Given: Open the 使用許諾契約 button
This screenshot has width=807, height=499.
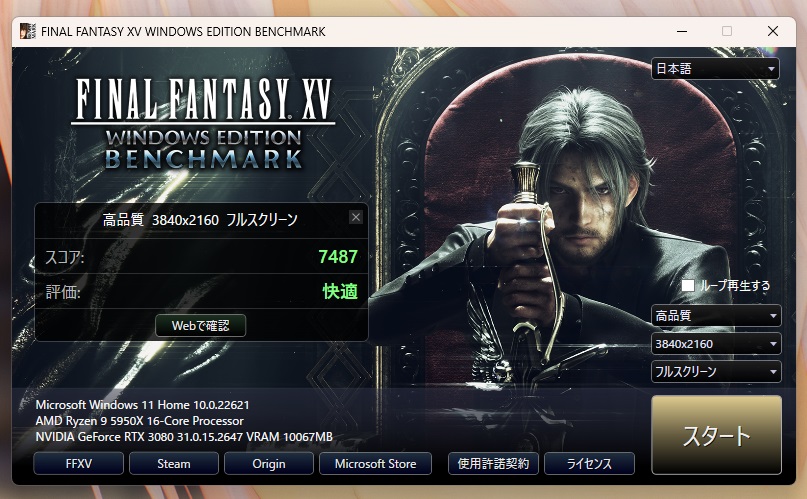Looking at the screenshot, I should pyautogui.click(x=494, y=464).
